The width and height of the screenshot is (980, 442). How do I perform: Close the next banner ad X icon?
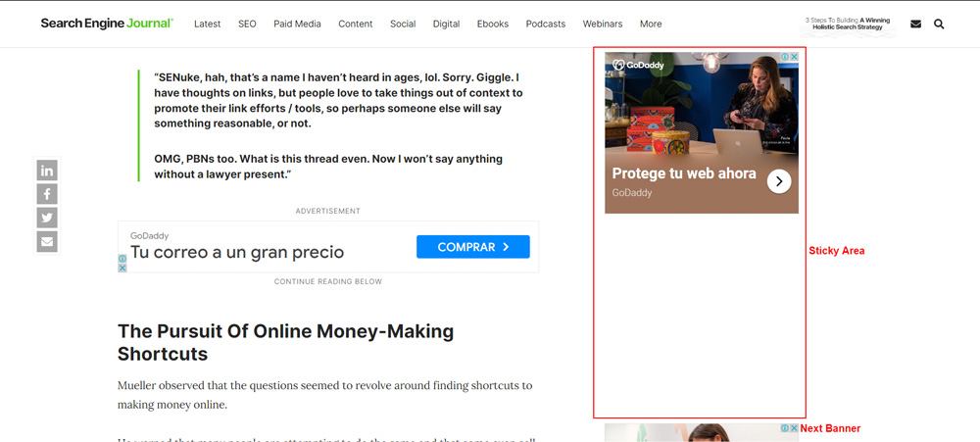[x=795, y=428]
